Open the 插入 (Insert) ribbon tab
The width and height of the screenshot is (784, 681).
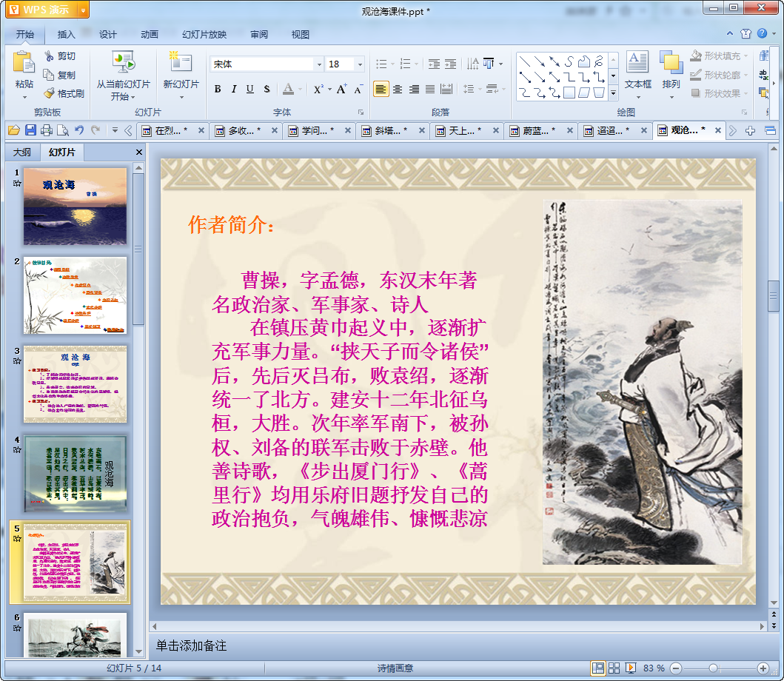[x=66, y=34]
